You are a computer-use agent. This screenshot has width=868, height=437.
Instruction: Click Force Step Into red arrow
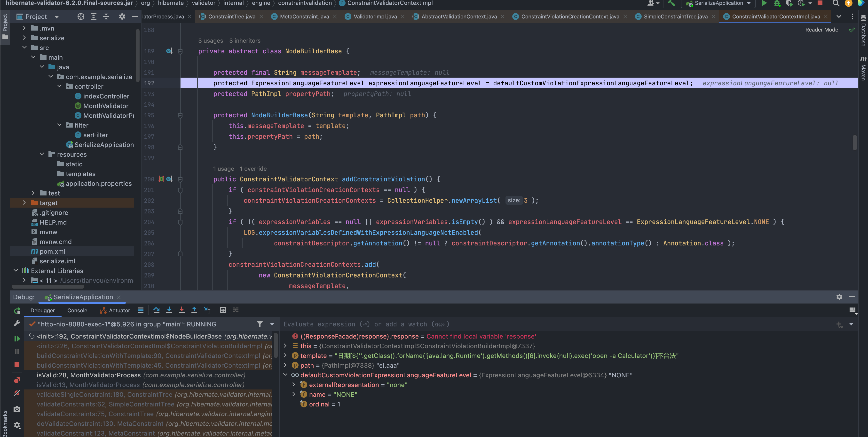[181, 310]
